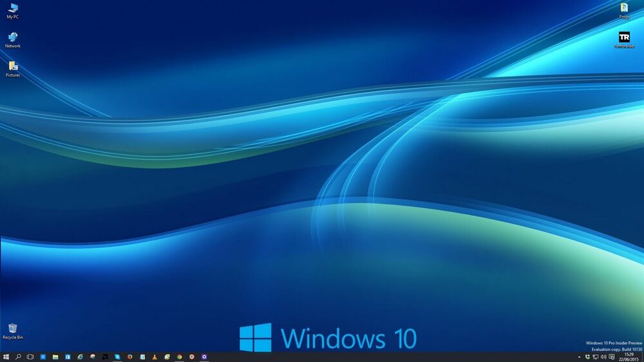Launch Internet Explorer from the taskbar
The width and height of the screenshot is (644, 362).
pyautogui.click(x=80, y=357)
